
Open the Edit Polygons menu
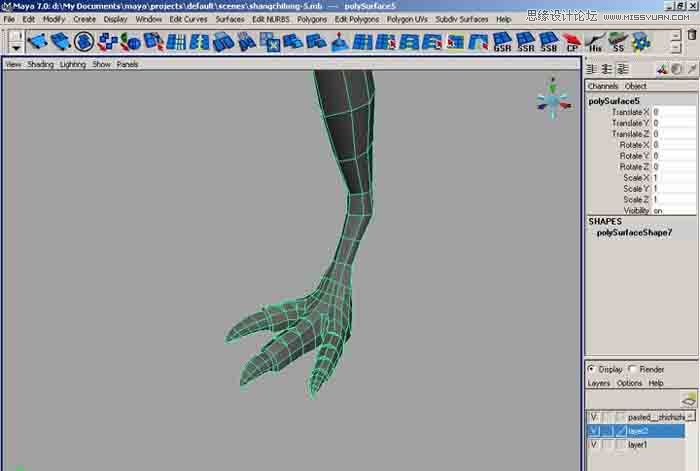356,19
